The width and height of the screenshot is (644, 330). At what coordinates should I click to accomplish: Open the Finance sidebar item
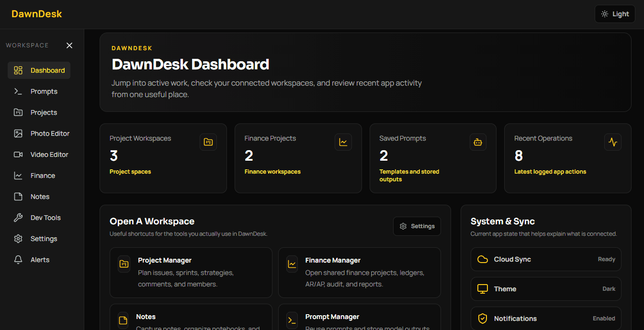click(39, 176)
